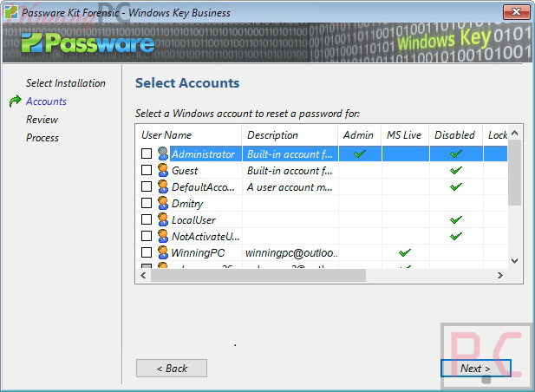The image size is (535, 392).
Task: Select the NotActivateU... user name
Action: 206,237
